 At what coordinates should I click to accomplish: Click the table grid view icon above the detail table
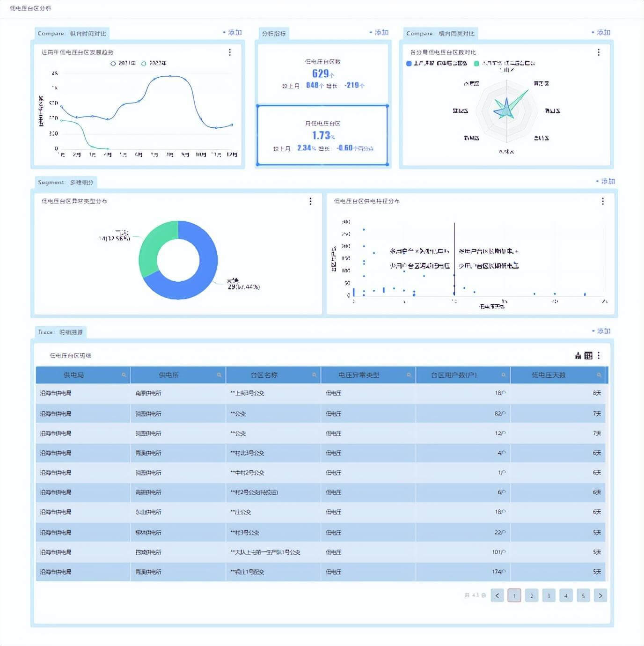(x=589, y=356)
